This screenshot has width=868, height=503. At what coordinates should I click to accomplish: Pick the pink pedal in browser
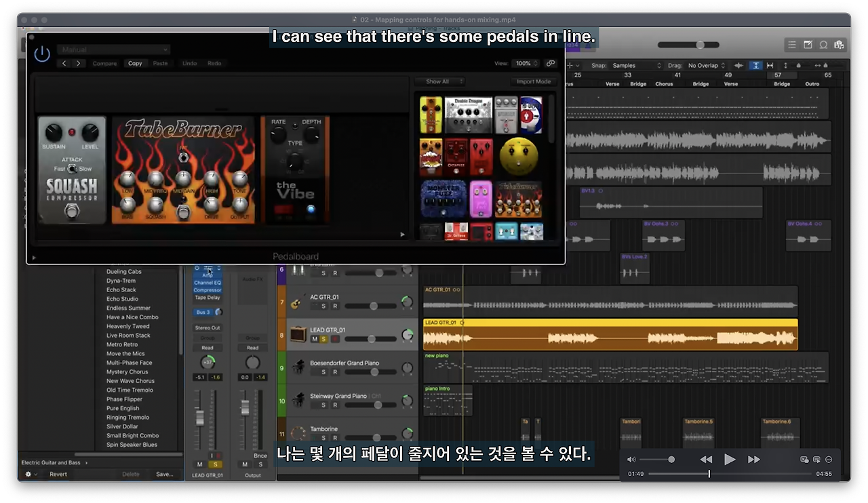[x=481, y=199]
